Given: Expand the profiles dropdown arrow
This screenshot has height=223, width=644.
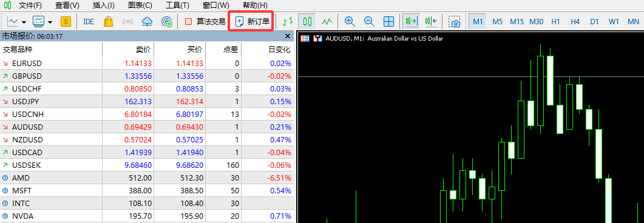Looking at the screenshot, I should 50,22.
